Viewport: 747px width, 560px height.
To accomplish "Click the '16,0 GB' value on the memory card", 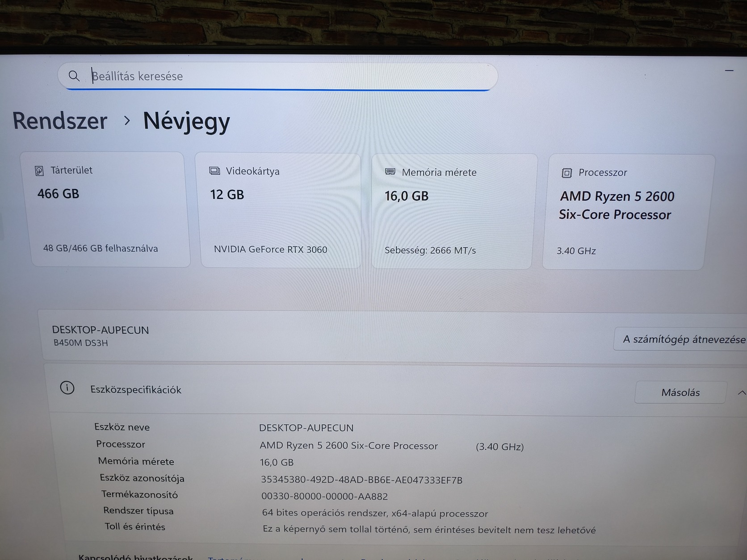I will [x=407, y=196].
